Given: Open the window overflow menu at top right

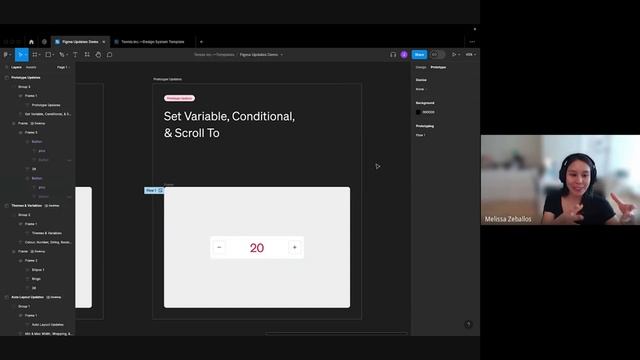Looking at the screenshot, I should [472, 42].
